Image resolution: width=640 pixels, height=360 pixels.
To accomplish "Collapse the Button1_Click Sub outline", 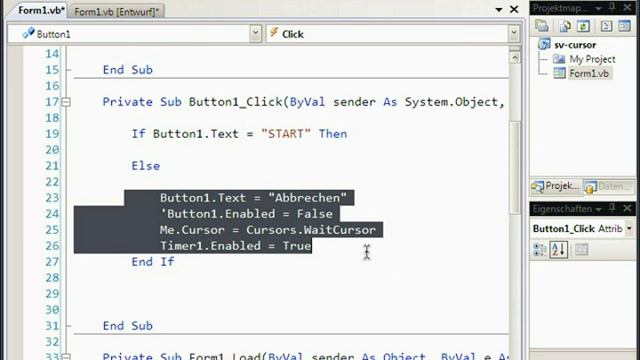I will click(x=66, y=102).
